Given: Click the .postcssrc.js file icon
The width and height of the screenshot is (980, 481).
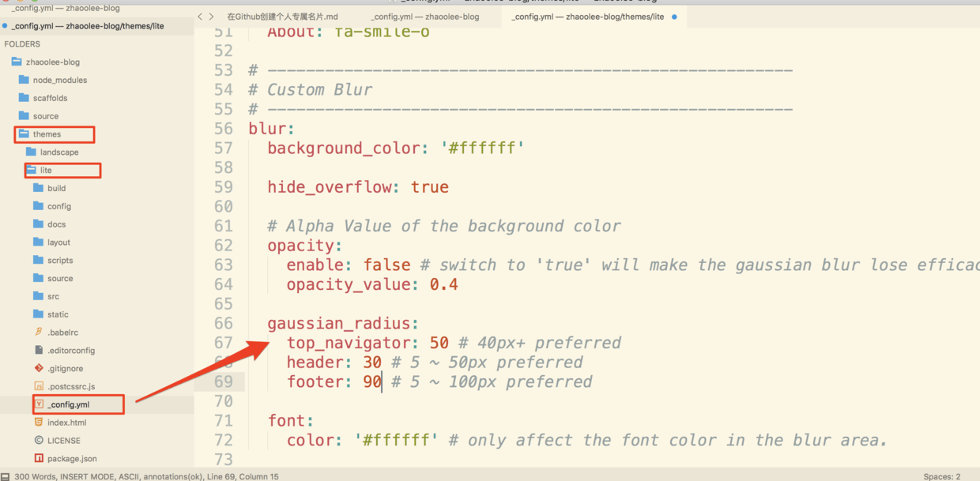Looking at the screenshot, I should pos(39,386).
